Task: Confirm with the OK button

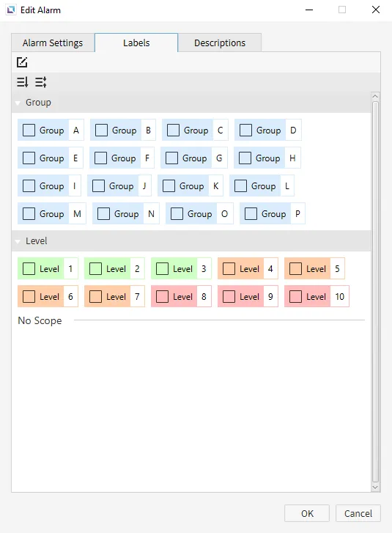Action: (307, 513)
